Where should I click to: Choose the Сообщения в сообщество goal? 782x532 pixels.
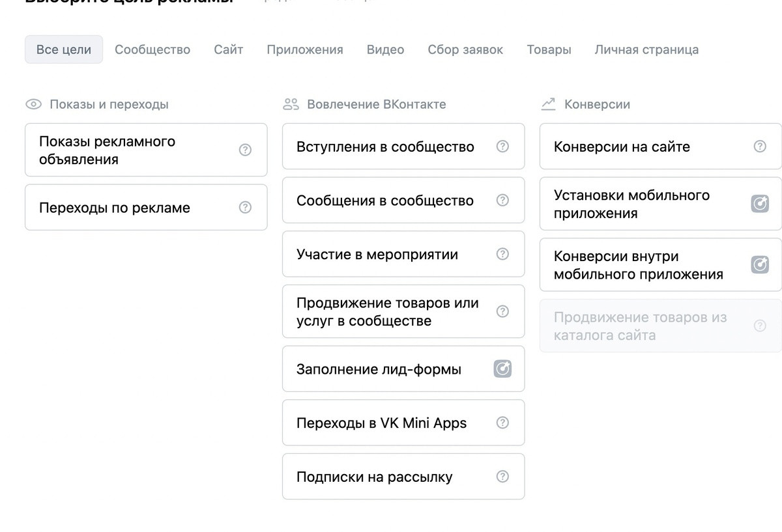[385, 201]
